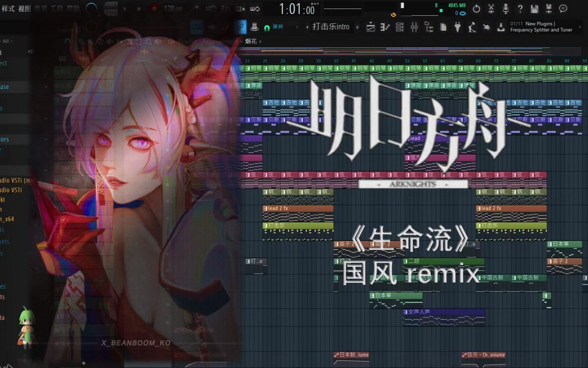
Task: Open the plugin picker plug icon
Action: click(x=458, y=27)
